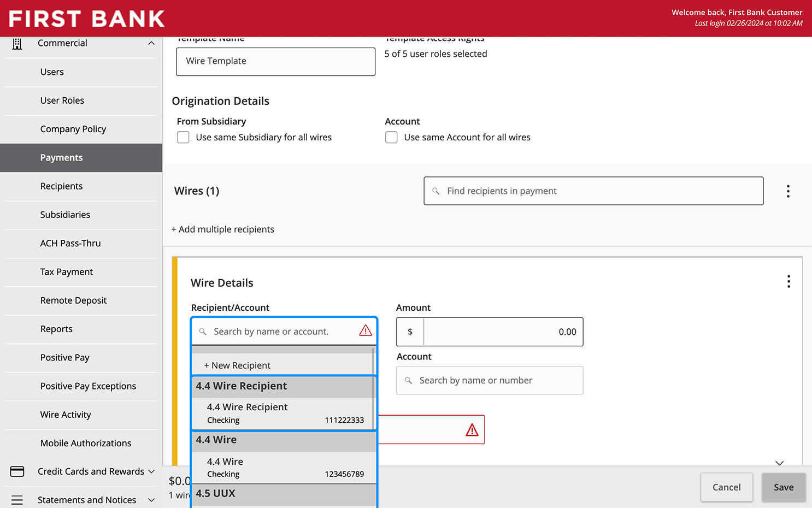Open the Wire Details three-dot menu
This screenshot has width=812, height=508.
tap(789, 281)
